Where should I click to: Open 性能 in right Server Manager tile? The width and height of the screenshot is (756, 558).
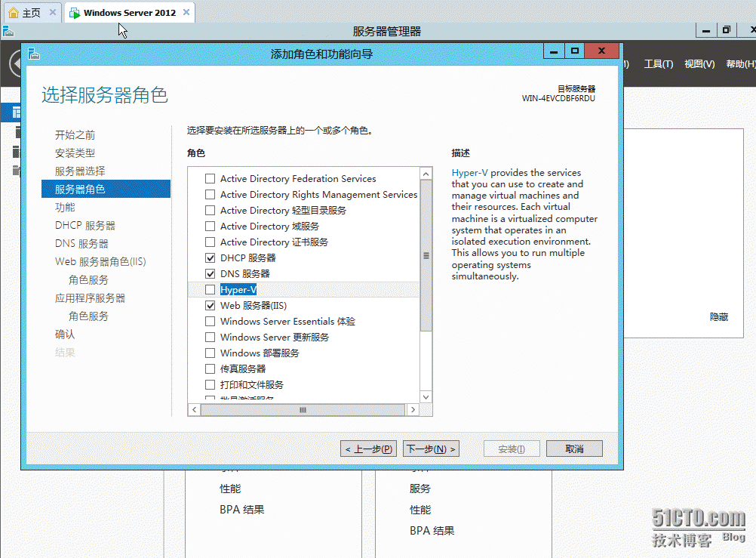[420, 510]
